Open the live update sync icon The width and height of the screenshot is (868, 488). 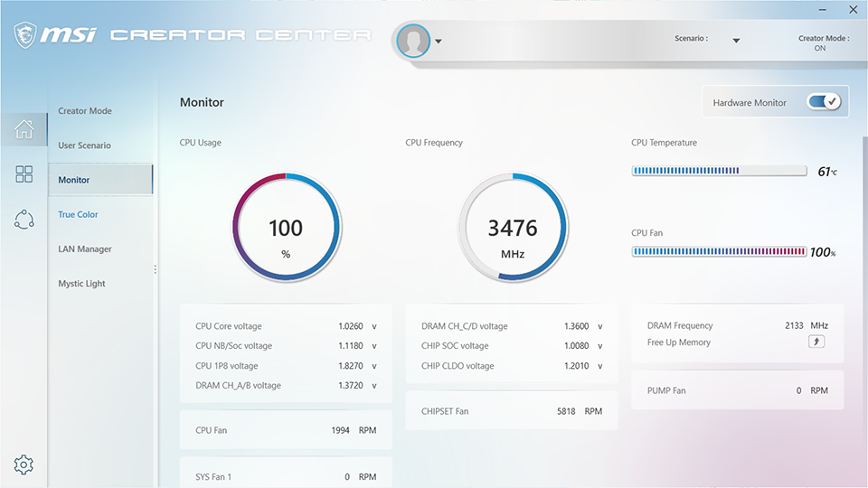point(24,220)
